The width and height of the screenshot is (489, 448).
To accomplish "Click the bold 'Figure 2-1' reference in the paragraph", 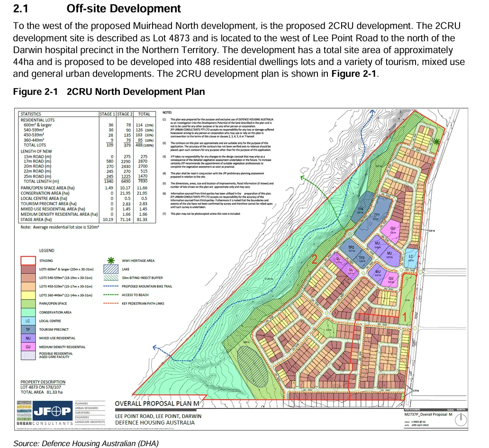I will tap(354, 73).
